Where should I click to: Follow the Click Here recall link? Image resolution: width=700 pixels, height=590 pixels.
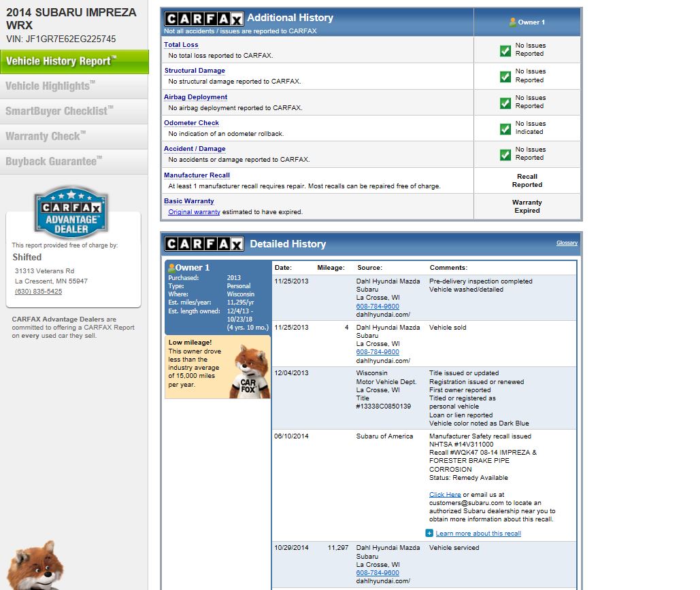tap(445, 495)
